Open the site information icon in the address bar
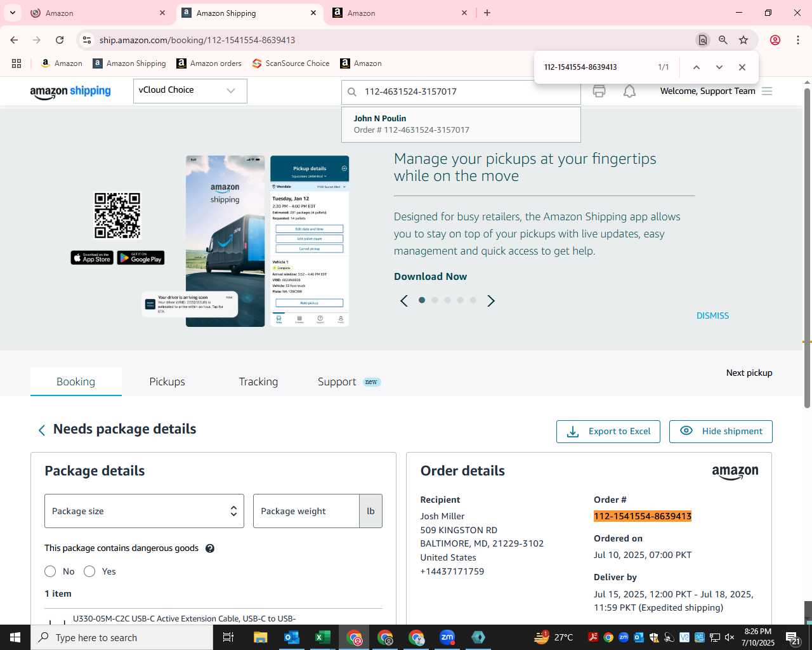 pos(87,40)
